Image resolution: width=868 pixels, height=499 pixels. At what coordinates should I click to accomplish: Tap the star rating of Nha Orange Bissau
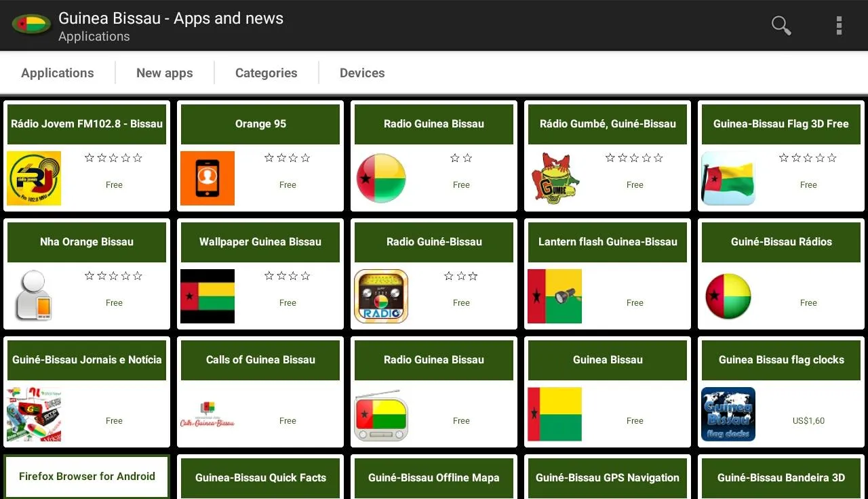pos(114,276)
